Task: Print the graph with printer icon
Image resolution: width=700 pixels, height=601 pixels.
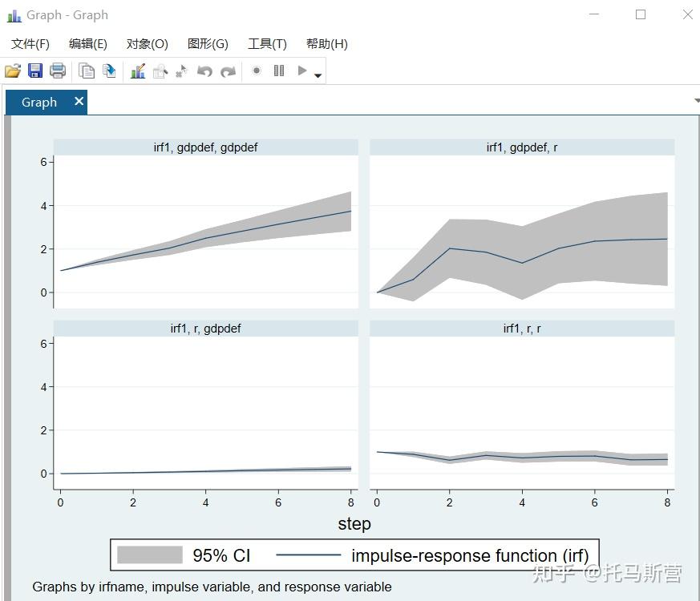Action: click(x=58, y=71)
